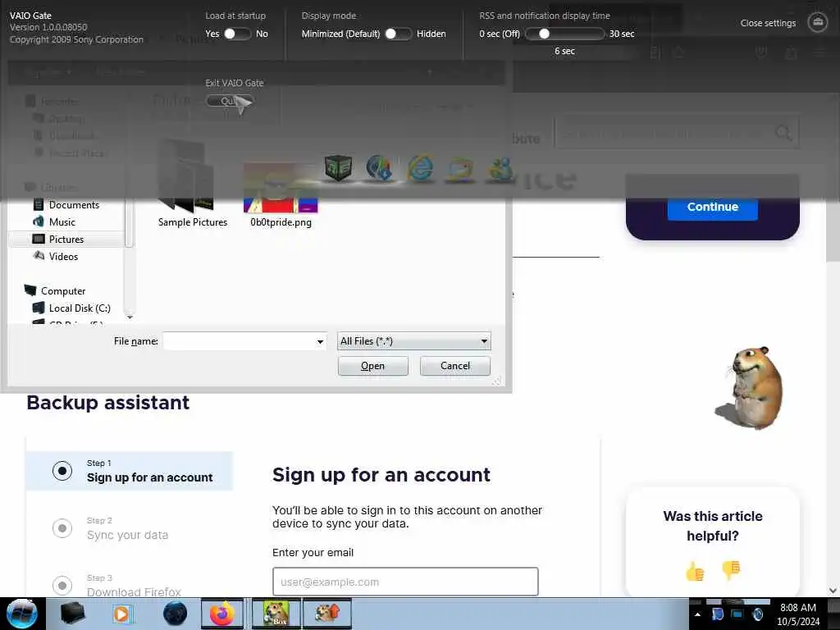Click the Open button in dialog
The width and height of the screenshot is (840, 630).
click(373, 366)
